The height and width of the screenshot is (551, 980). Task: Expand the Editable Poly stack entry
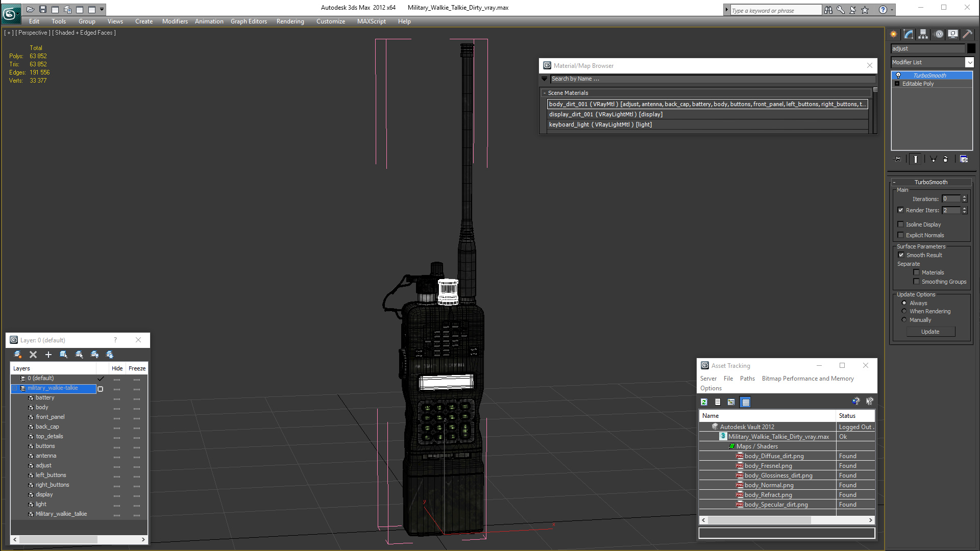[897, 84]
